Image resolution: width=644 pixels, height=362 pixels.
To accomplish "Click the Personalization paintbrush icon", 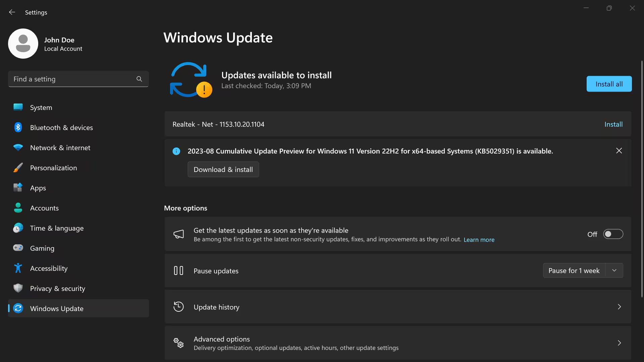I will coord(17,168).
